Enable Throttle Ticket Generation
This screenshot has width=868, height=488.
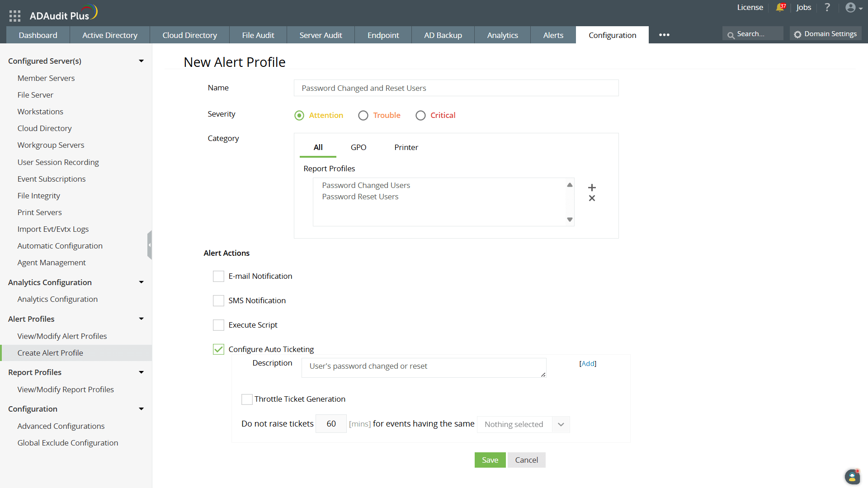pyautogui.click(x=247, y=399)
